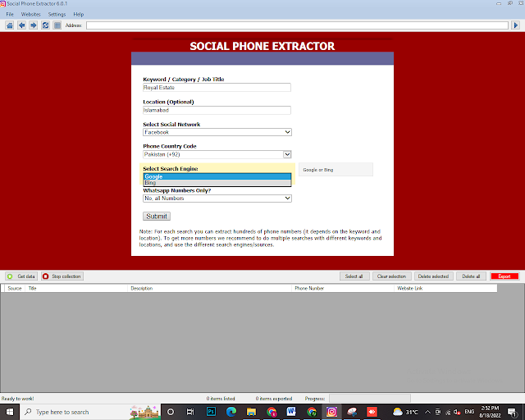Click the Location (Optional) field
This screenshot has width=525, height=420.
tap(217, 110)
